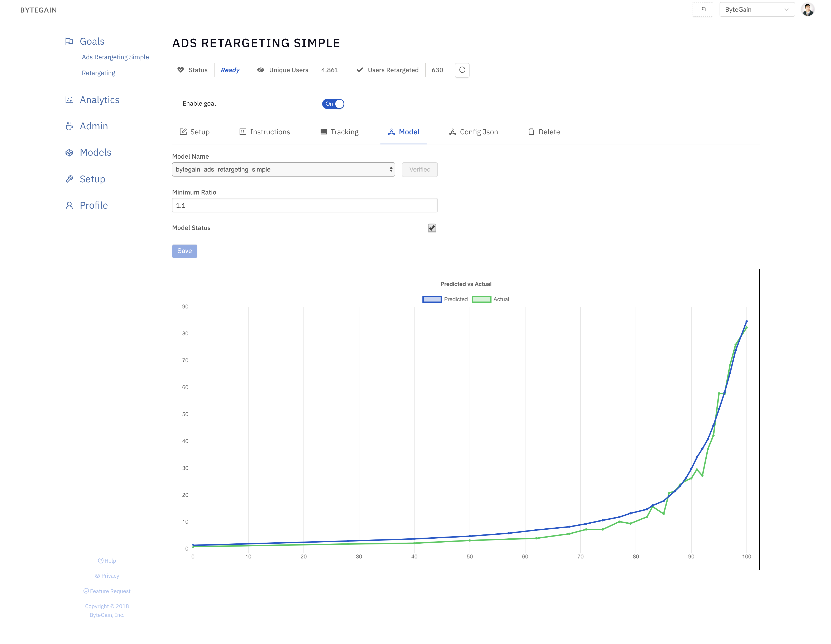Open the Analytics section icon
The image size is (831, 644).
coord(69,99)
